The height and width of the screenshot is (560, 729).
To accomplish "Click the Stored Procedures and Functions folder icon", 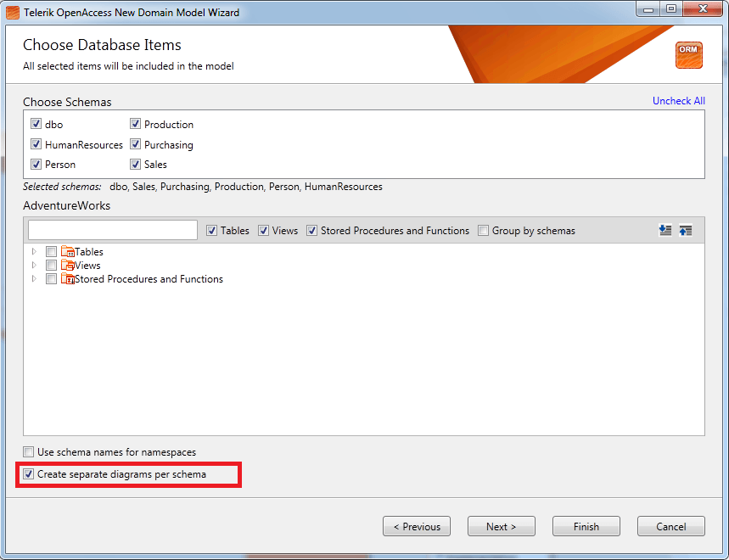I will (x=67, y=279).
